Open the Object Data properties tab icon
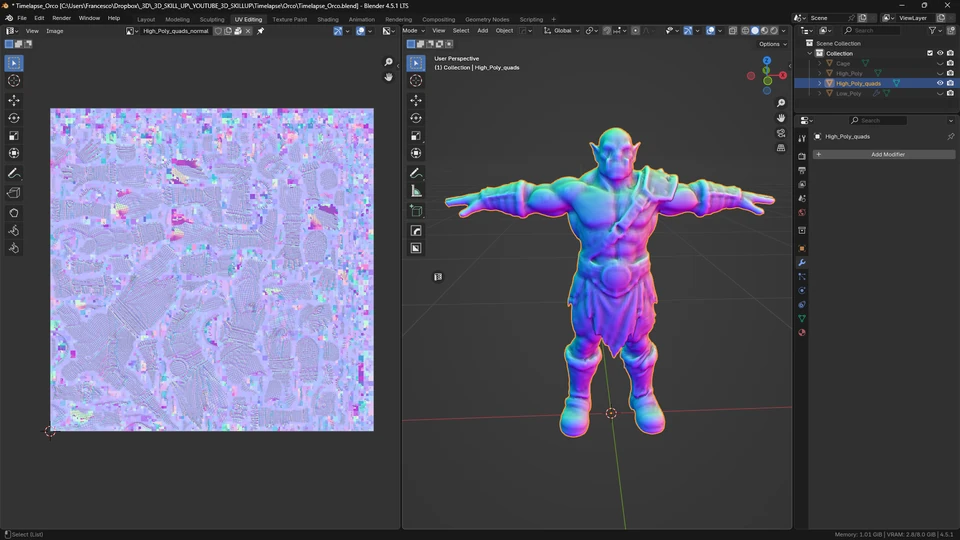 (x=801, y=318)
